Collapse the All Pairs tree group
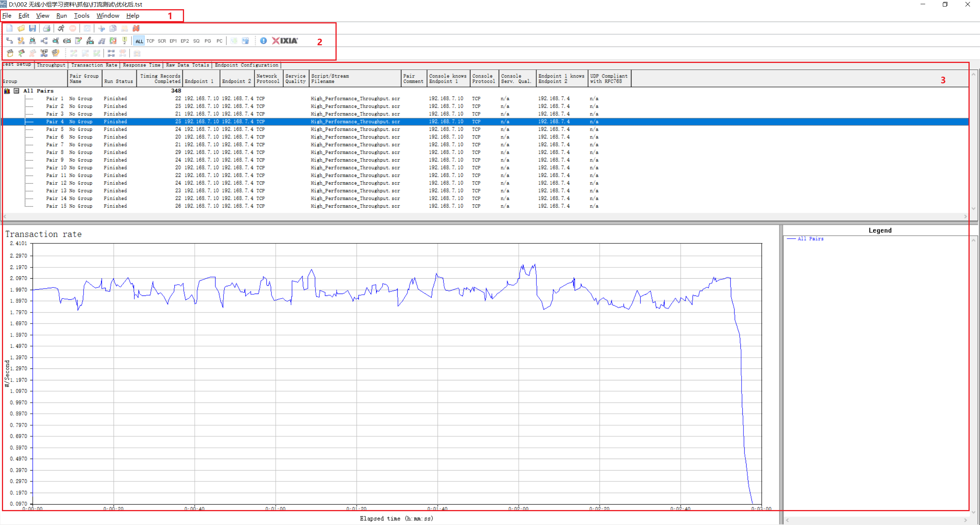The image size is (980, 525). (x=16, y=91)
